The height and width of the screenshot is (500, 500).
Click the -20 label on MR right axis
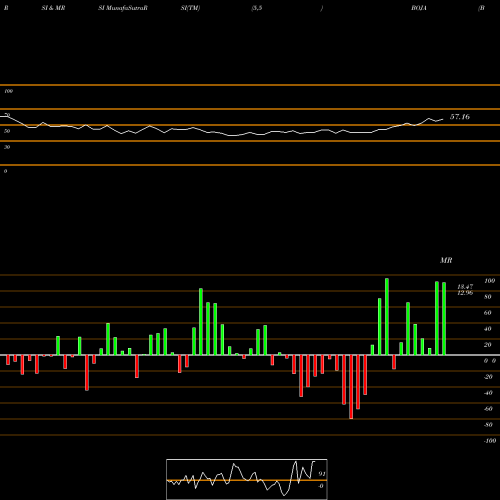pyautogui.click(x=488, y=377)
